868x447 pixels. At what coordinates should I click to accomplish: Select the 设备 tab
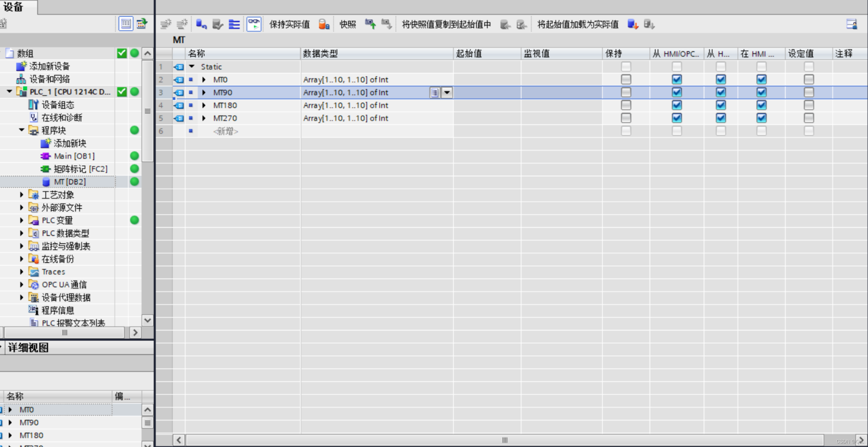[14, 7]
